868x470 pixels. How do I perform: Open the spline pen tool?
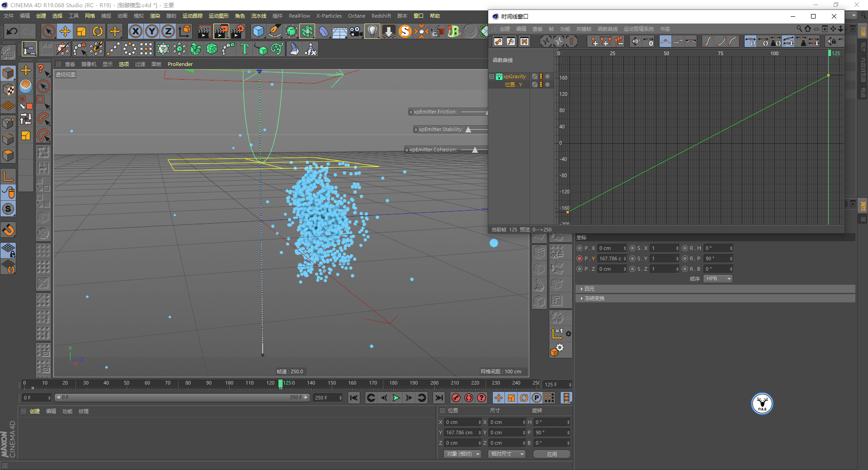tap(274, 31)
